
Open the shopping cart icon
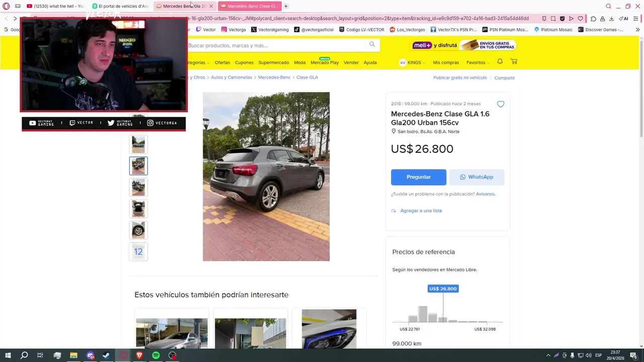(x=514, y=61)
